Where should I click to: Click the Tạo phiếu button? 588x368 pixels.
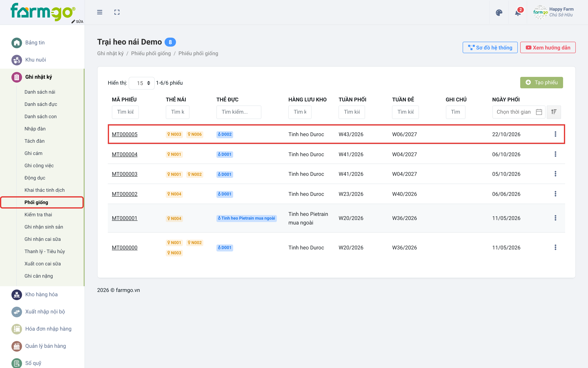pyautogui.click(x=541, y=83)
